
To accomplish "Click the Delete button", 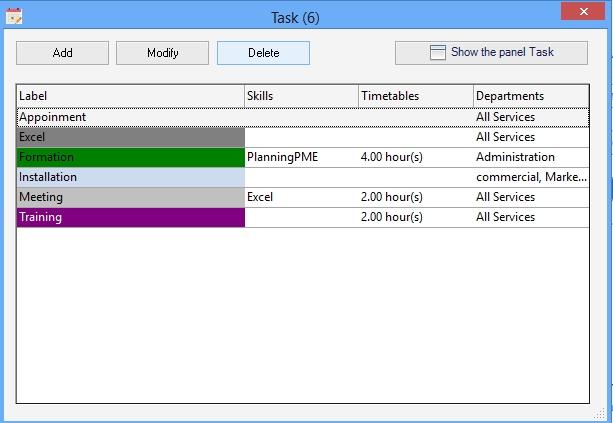I will point(263,53).
